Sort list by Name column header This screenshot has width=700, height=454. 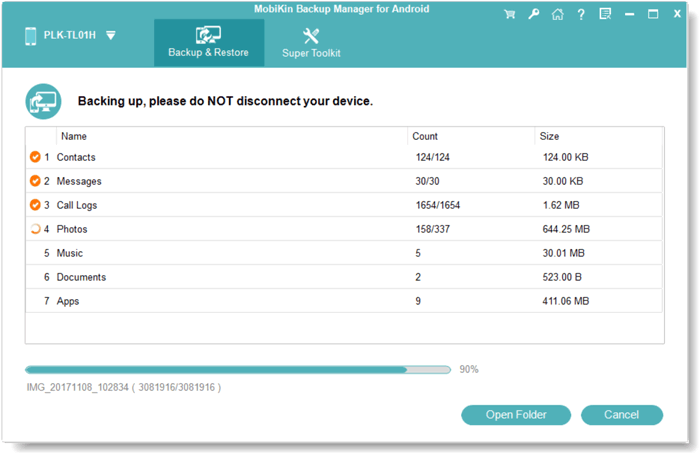[x=74, y=136]
